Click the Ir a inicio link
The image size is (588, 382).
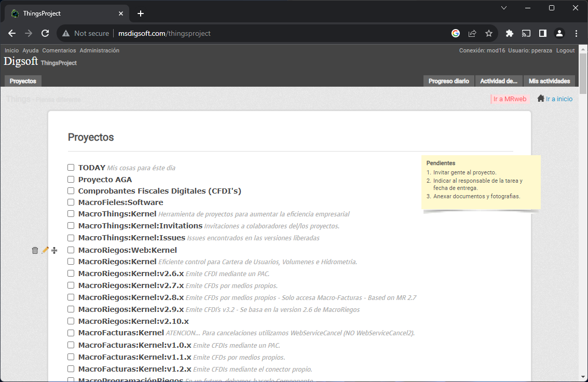pyautogui.click(x=559, y=99)
